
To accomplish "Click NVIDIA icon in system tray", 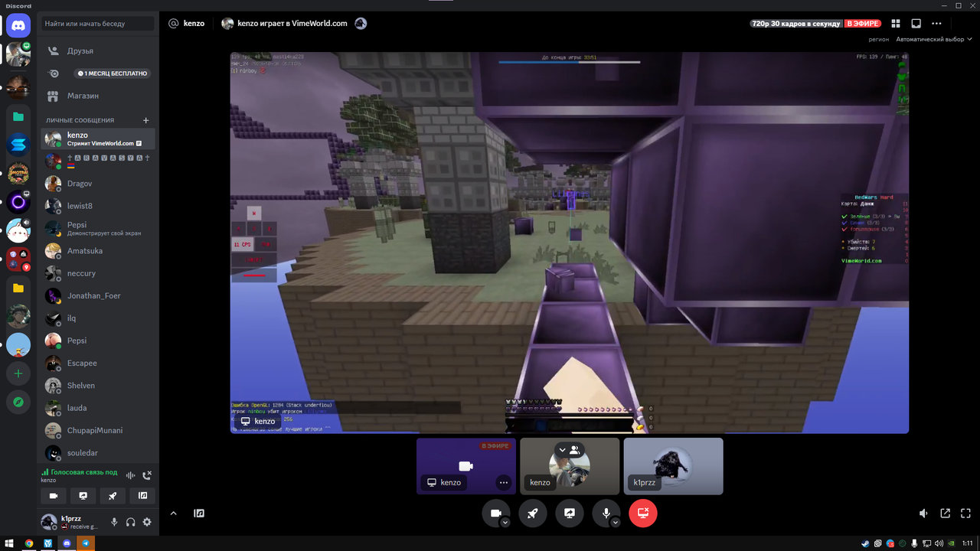I will click(x=952, y=543).
